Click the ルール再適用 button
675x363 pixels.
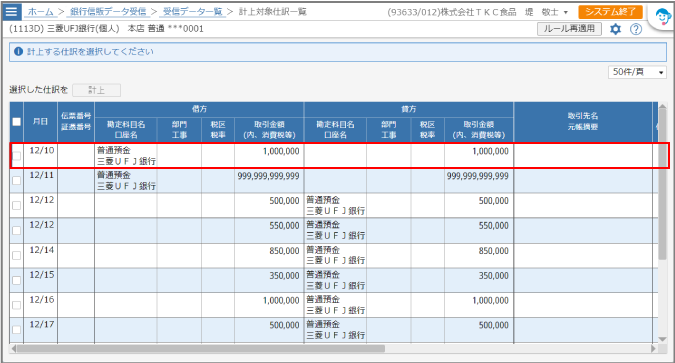click(569, 29)
